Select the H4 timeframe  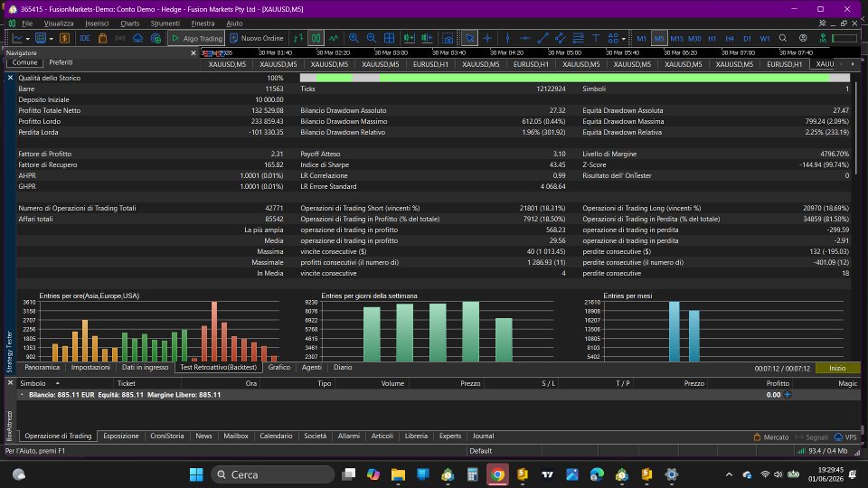(x=730, y=38)
